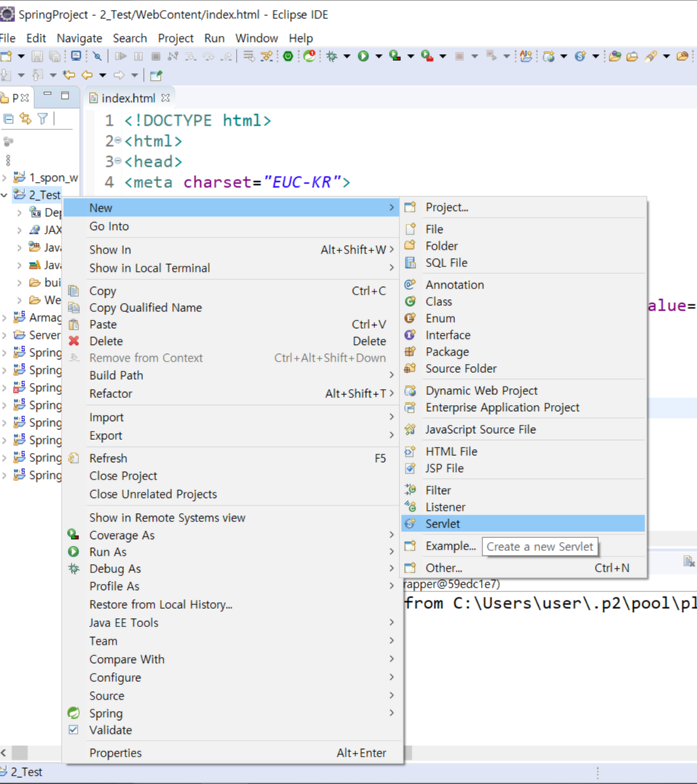Collapse the 2_Test project tree node
Screen dimensions: 697x784
[5, 195]
